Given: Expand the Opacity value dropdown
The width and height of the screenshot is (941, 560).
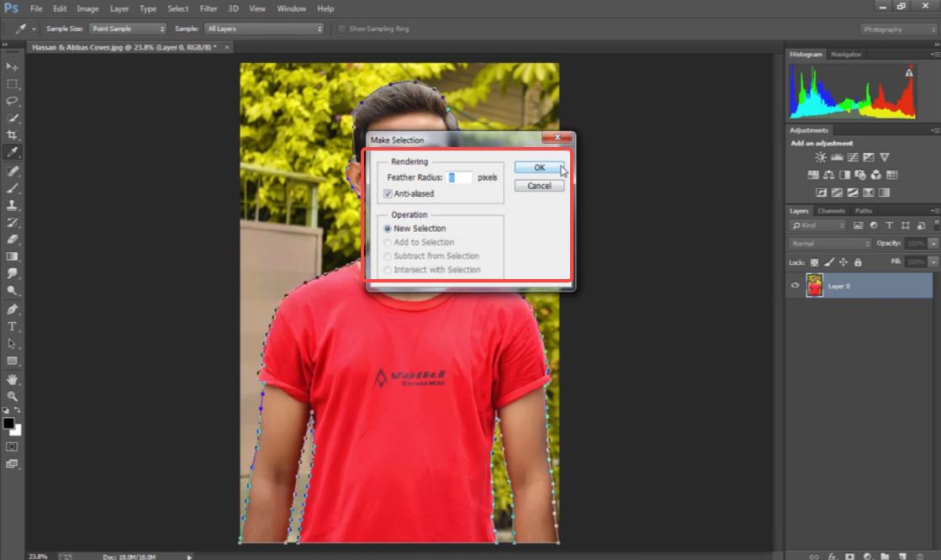Looking at the screenshot, I should 933,242.
